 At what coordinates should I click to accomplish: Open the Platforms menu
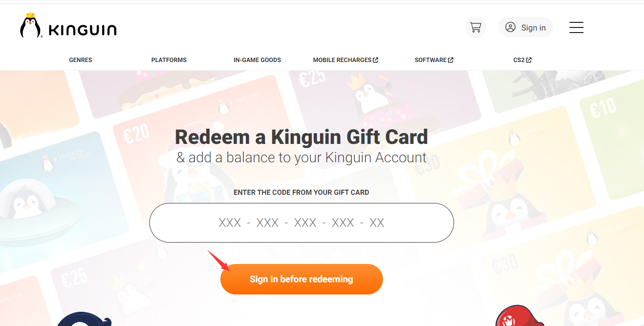pos(169,60)
